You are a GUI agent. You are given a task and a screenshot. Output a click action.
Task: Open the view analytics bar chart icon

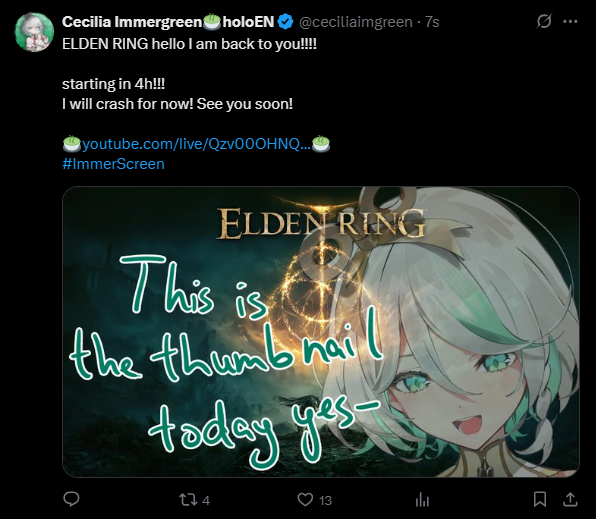tap(422, 500)
